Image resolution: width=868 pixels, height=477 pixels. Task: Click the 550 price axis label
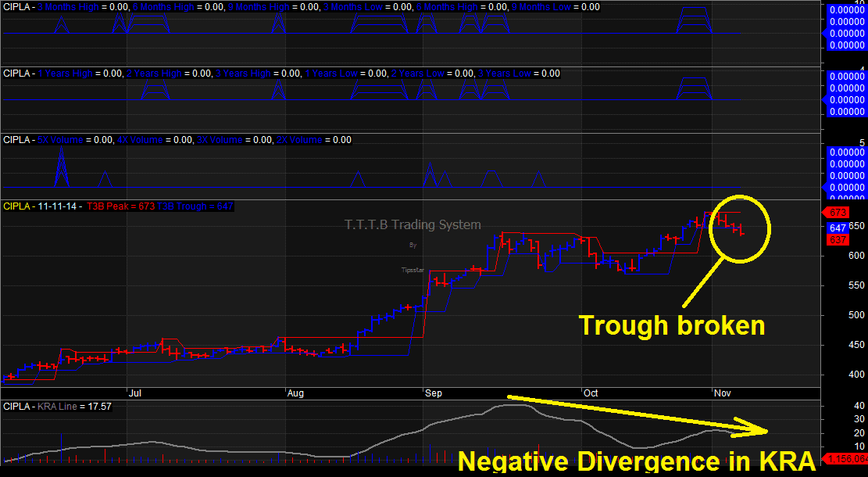tap(856, 286)
